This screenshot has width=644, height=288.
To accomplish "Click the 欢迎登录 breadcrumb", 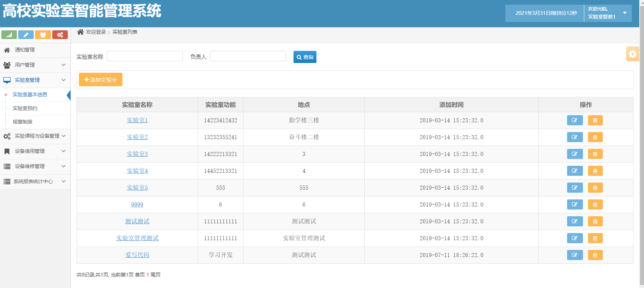I will (96, 32).
